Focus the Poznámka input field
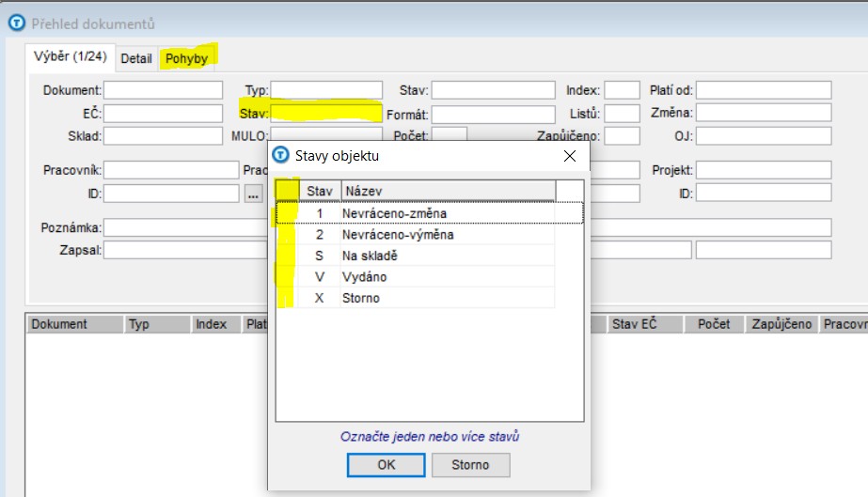This screenshot has width=868, height=497. (185, 227)
